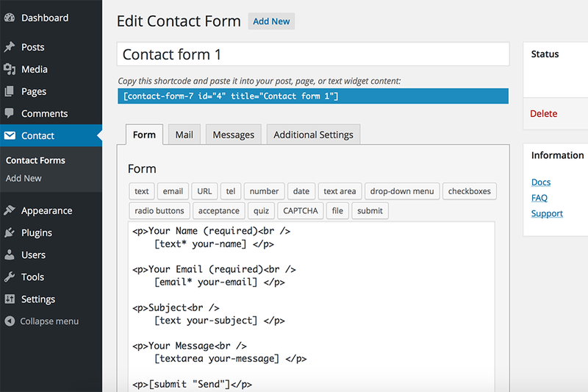Insert a date tag
The height and width of the screenshot is (392, 588).
pos(301,191)
